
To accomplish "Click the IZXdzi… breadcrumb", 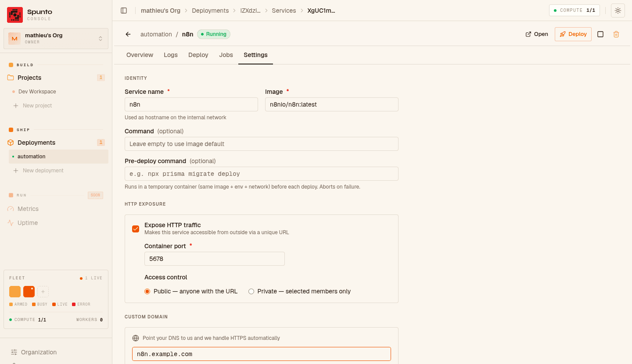I will pyautogui.click(x=250, y=11).
